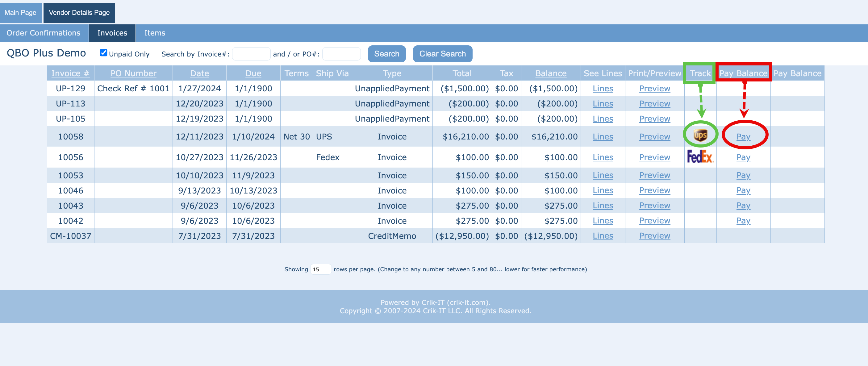Open the Main Page tab
The height and width of the screenshot is (366, 868).
point(20,12)
